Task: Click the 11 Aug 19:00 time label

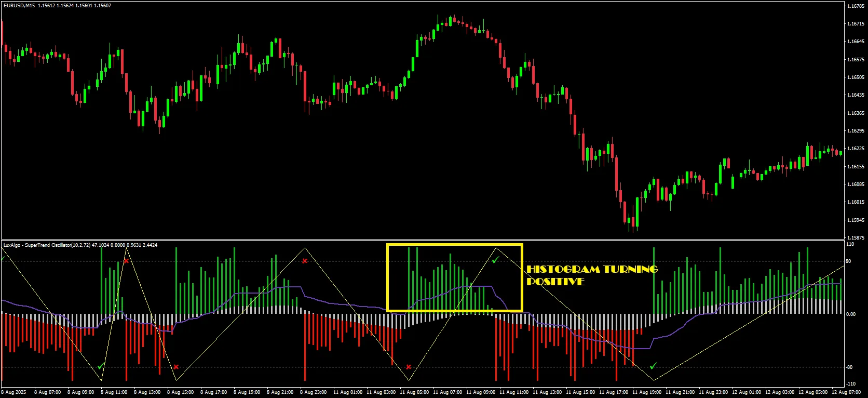Action: coord(647,392)
